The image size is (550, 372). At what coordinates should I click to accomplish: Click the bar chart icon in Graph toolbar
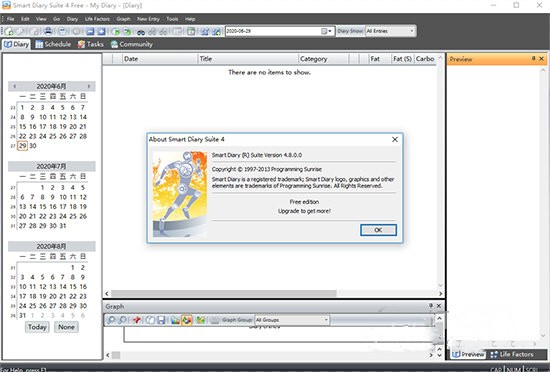(x=175, y=320)
